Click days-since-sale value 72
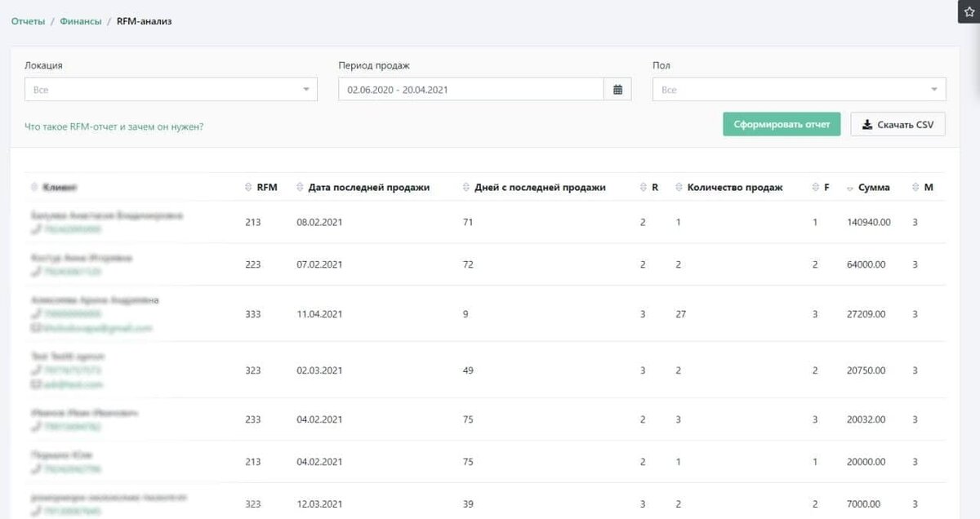This screenshot has width=980, height=519. tap(468, 264)
